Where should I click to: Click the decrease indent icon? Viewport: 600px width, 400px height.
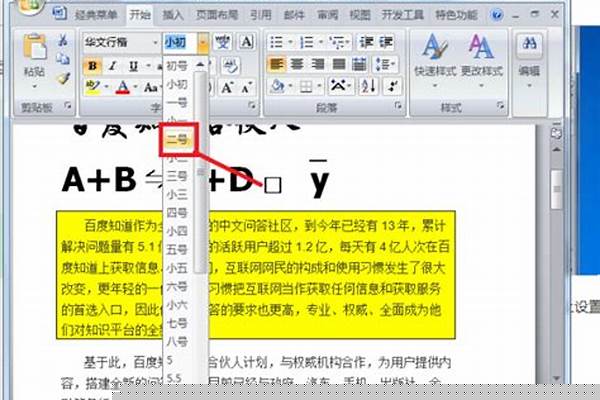366,42
